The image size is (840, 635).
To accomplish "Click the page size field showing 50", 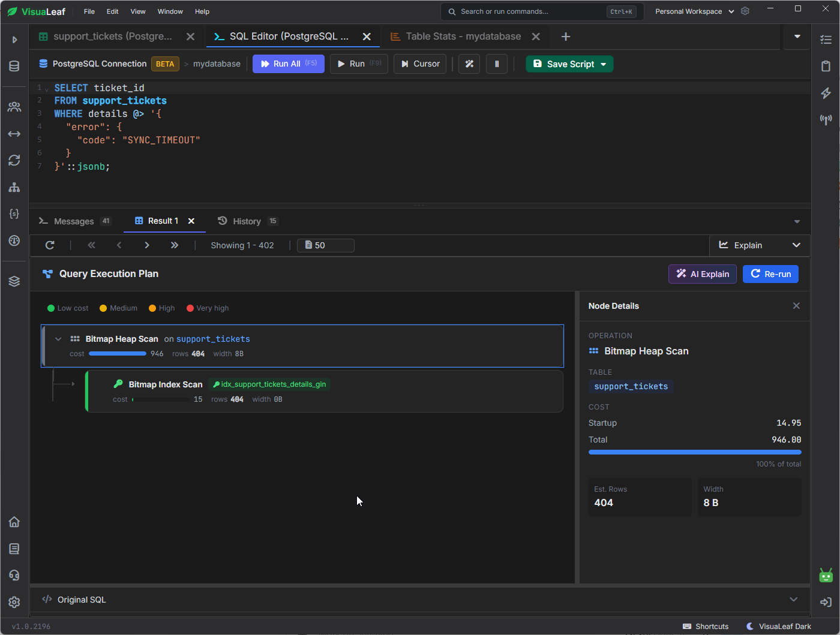I will point(326,245).
